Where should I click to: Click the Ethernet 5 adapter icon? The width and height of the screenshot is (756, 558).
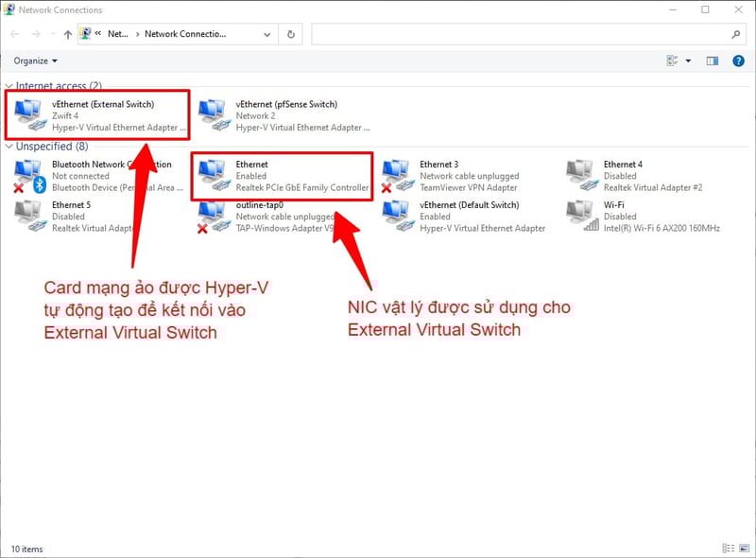coord(28,216)
